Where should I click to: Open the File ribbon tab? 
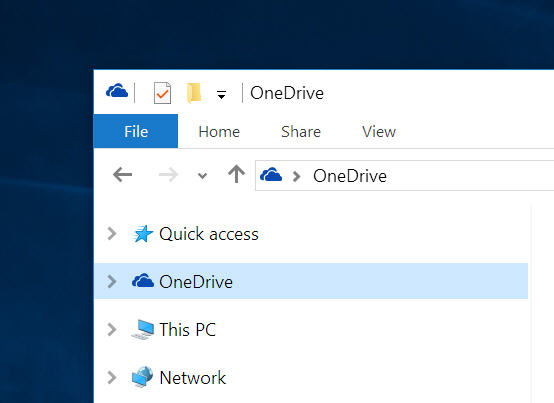pyautogui.click(x=136, y=131)
